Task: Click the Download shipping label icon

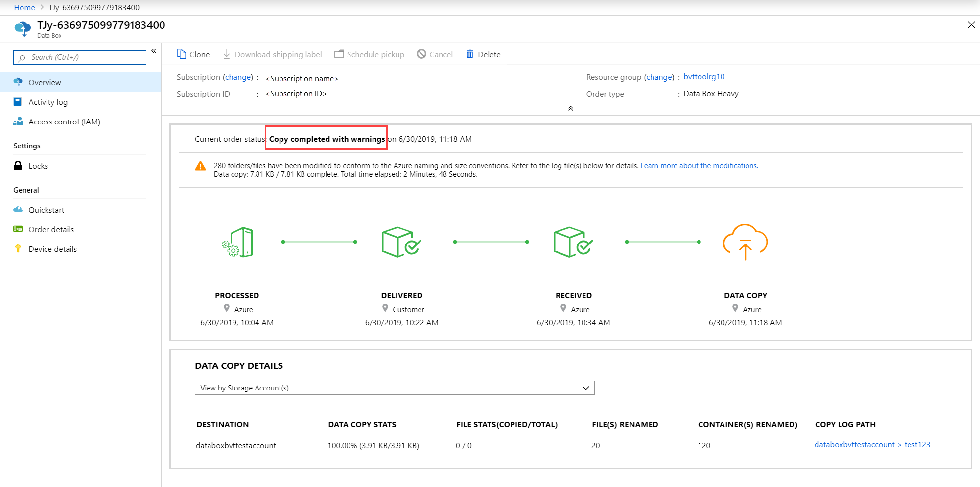Action: coord(226,54)
